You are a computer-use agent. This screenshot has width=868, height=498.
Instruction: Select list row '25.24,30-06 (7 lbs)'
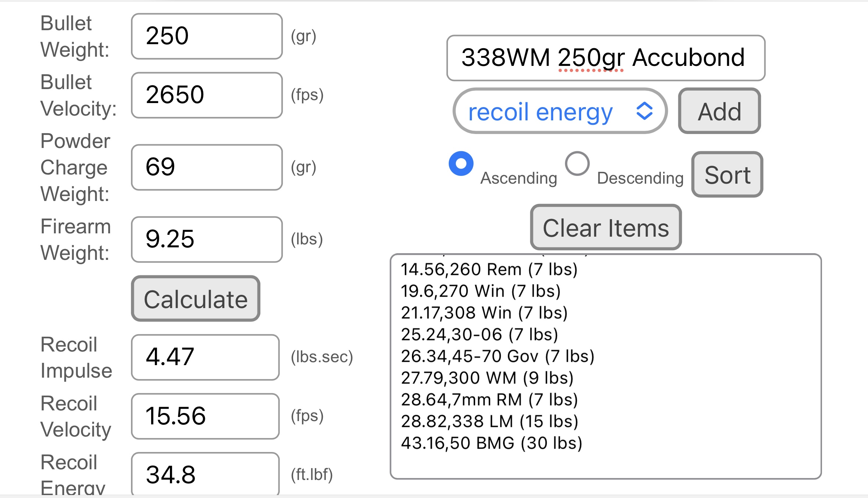point(480,335)
